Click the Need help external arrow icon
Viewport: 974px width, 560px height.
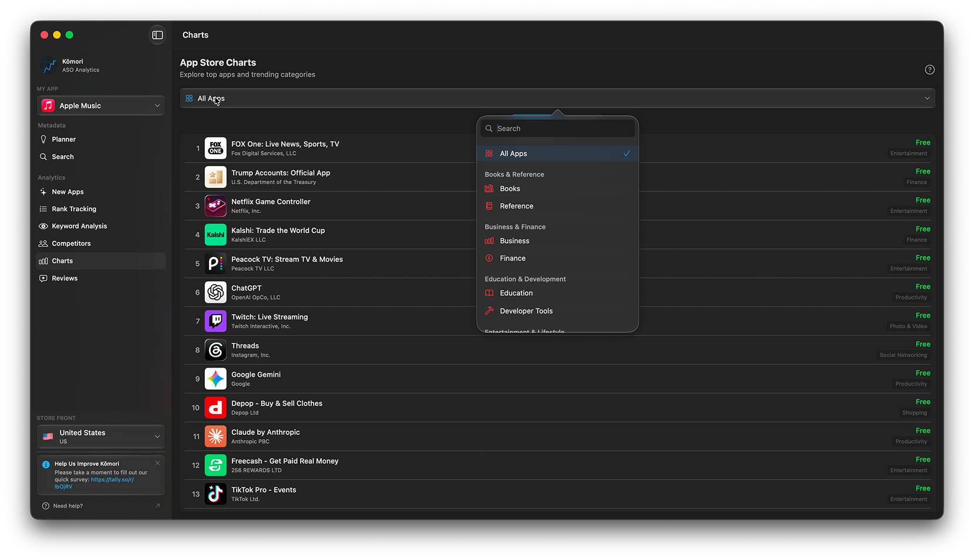click(157, 506)
